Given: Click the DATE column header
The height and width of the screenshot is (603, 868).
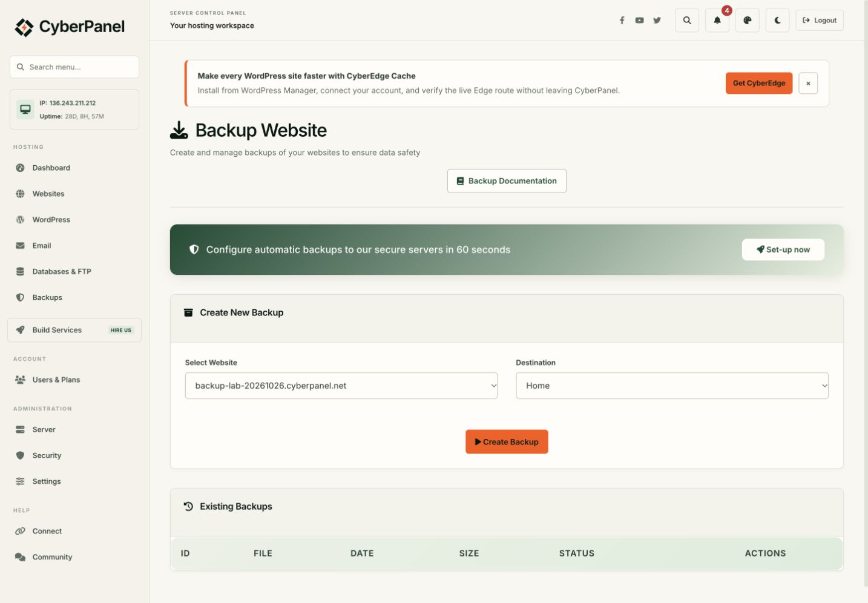Looking at the screenshot, I should (x=362, y=553).
